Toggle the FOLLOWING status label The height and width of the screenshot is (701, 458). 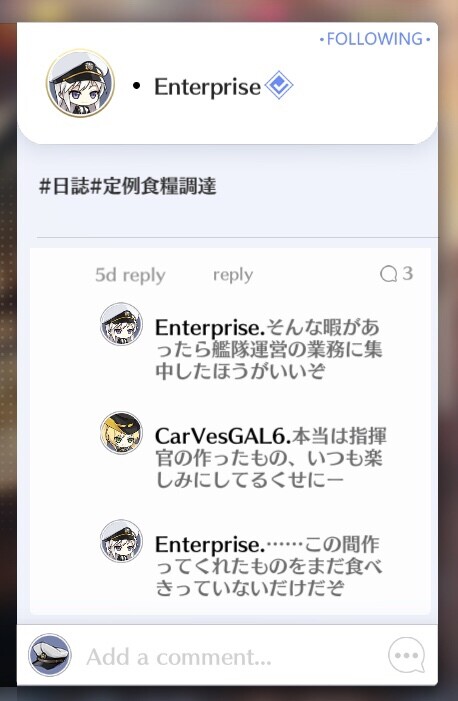pyautogui.click(x=375, y=39)
